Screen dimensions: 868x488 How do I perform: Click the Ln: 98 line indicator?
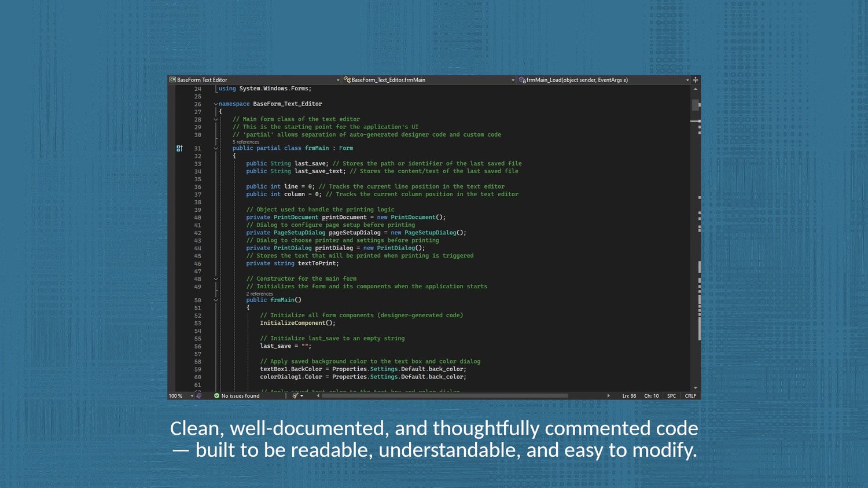point(629,396)
